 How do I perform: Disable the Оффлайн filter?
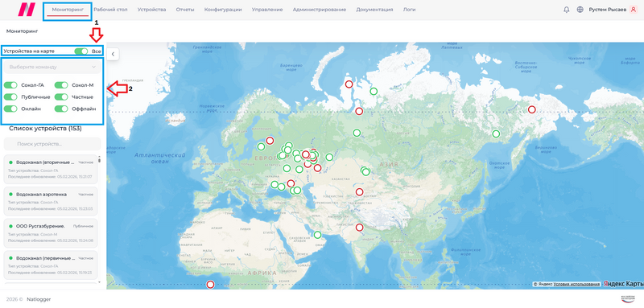[61, 109]
